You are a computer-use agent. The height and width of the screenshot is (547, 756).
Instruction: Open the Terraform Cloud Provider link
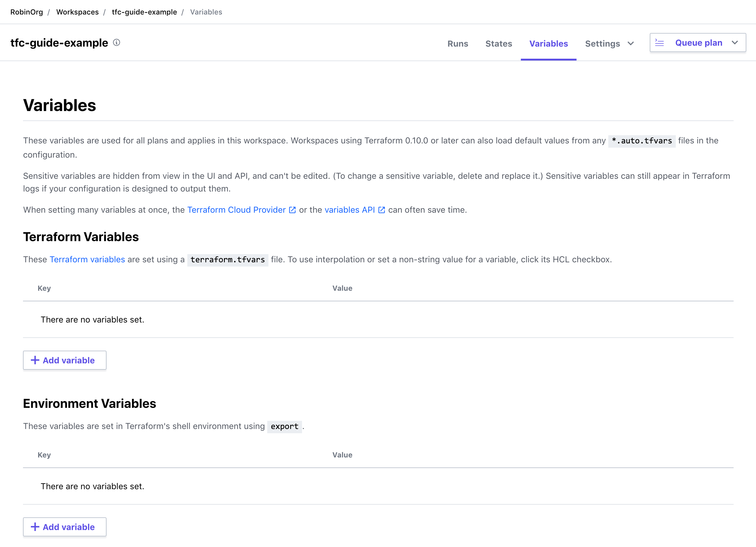pos(236,210)
